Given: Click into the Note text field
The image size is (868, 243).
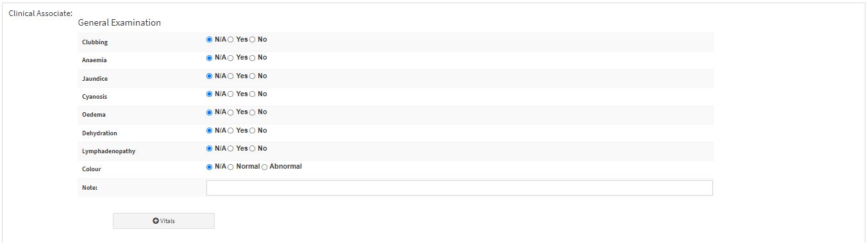Looking at the screenshot, I should (x=459, y=188).
